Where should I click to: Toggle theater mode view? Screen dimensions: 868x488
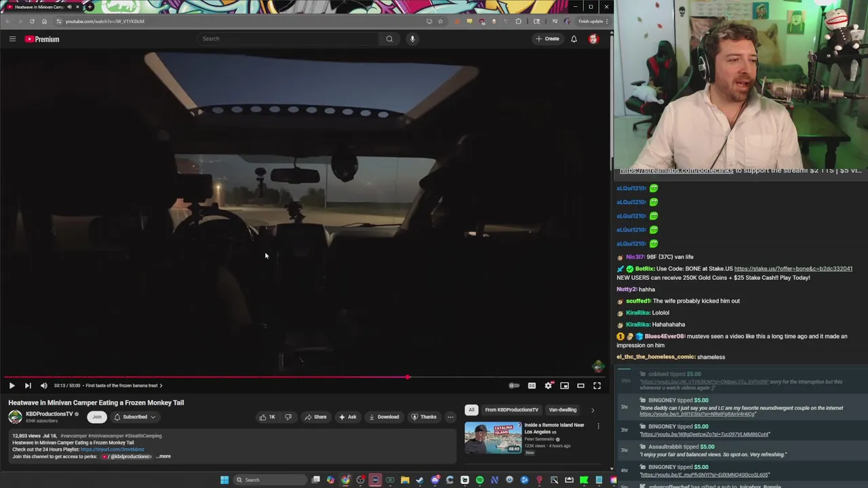pos(580,386)
